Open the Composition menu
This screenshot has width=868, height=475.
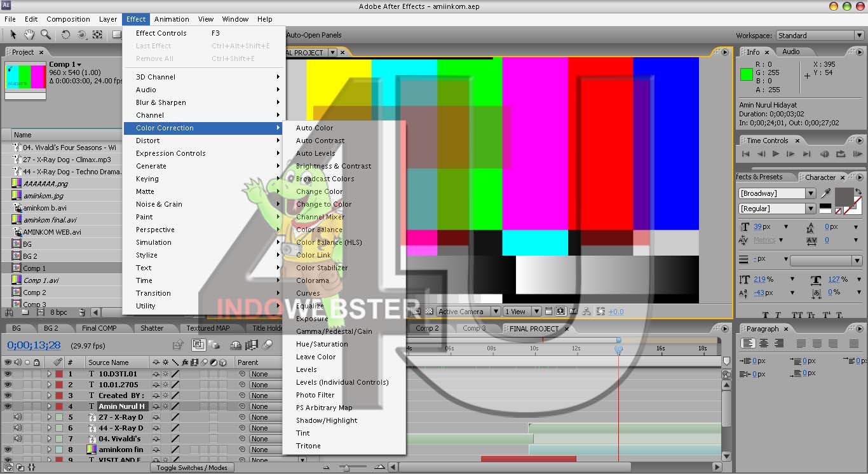coord(68,19)
